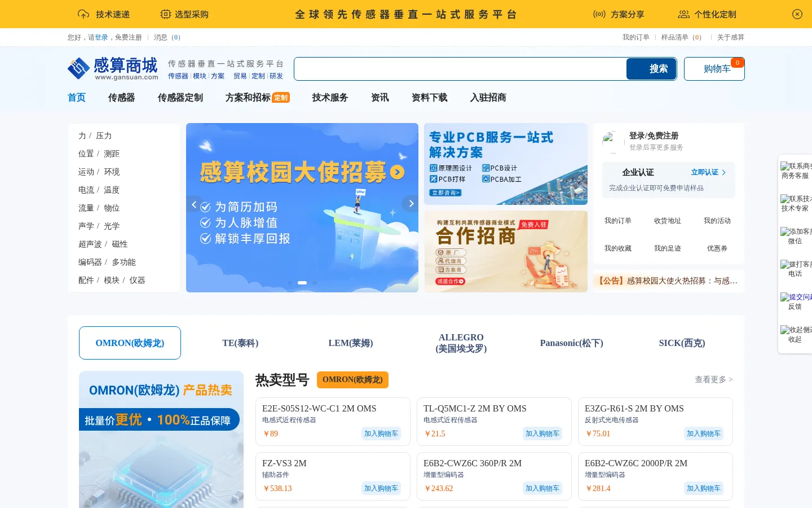Expand the 声学 / 光学 category
812x508 pixels.
[99, 226]
